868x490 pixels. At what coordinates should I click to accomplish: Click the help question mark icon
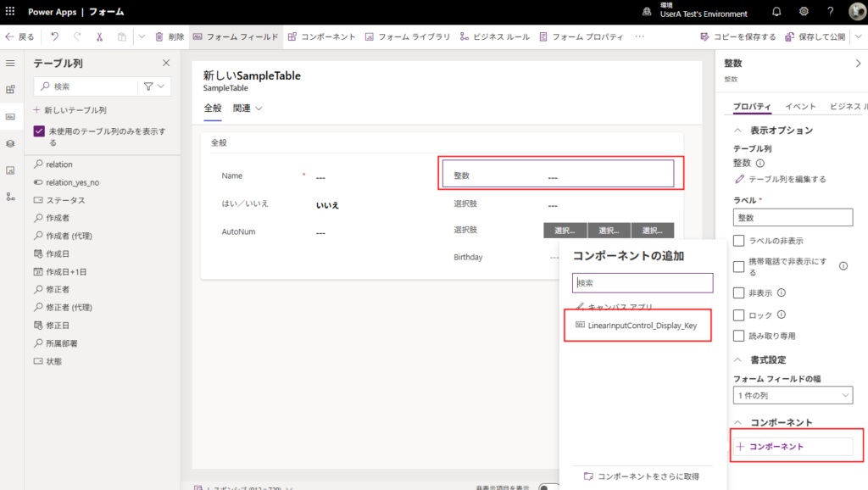[x=830, y=13]
